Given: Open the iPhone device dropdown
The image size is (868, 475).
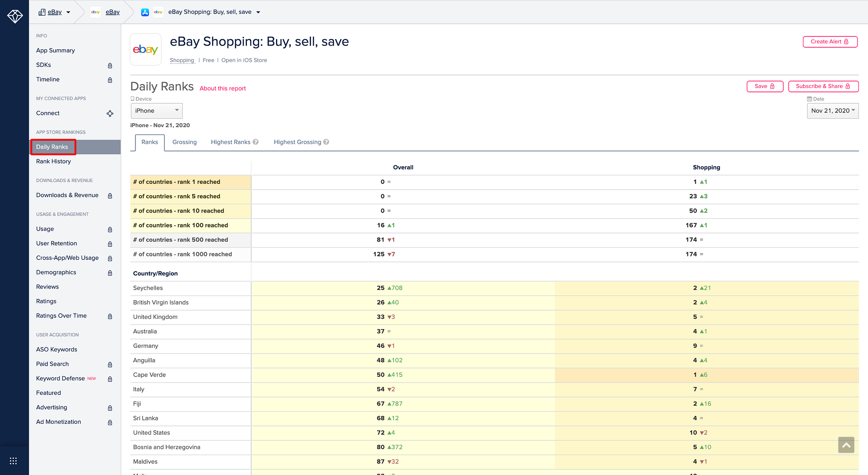Looking at the screenshot, I should click(156, 111).
